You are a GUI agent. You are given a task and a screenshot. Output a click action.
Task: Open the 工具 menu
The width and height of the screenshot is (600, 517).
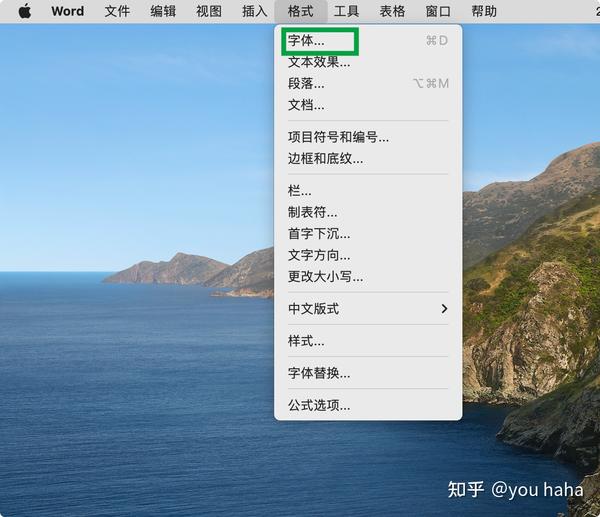347,11
